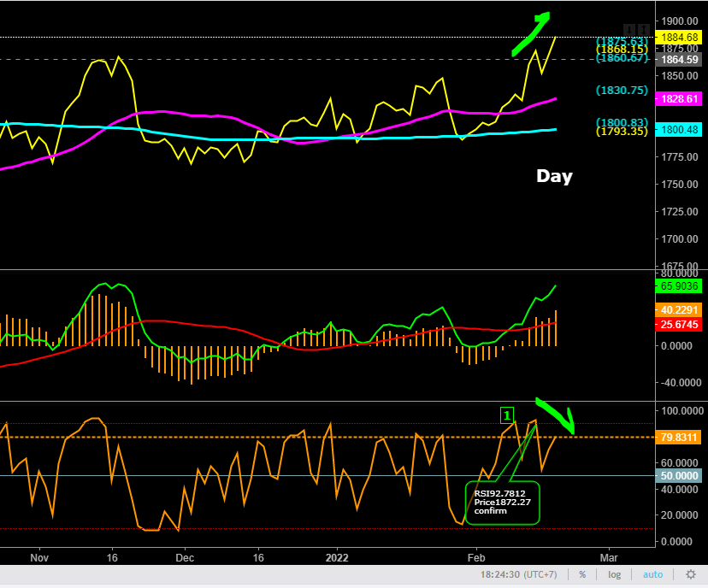Click the Mar date on time axis
Image resolution: width=708 pixels, height=588 pixels.
(609, 558)
